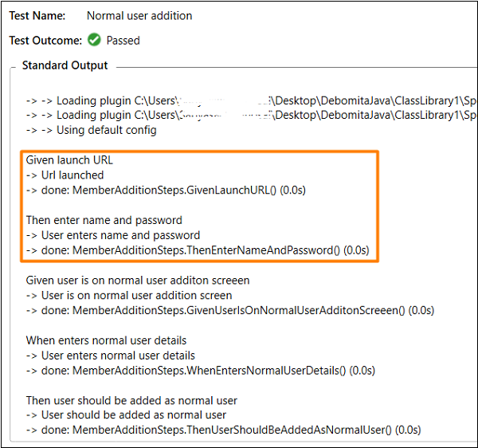Click 'Then user should be added as normal user'

pyautogui.click(x=131, y=400)
